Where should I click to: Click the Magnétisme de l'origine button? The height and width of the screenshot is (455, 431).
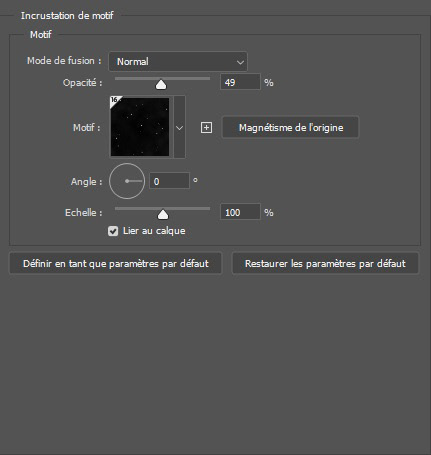point(291,127)
